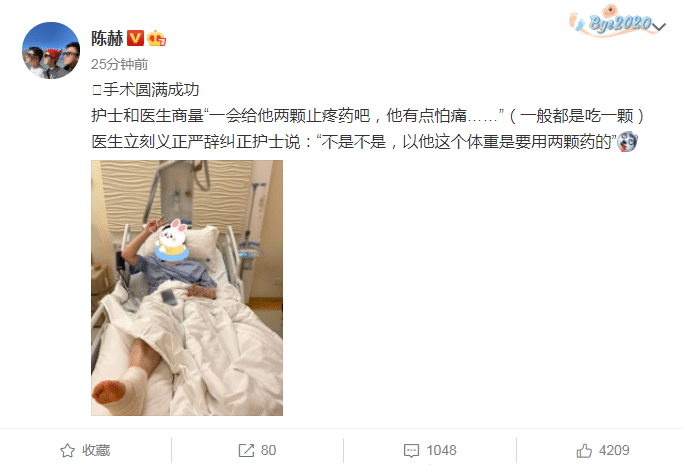The width and height of the screenshot is (683, 465).
Task: Click the repost share icon
Action: point(246,450)
